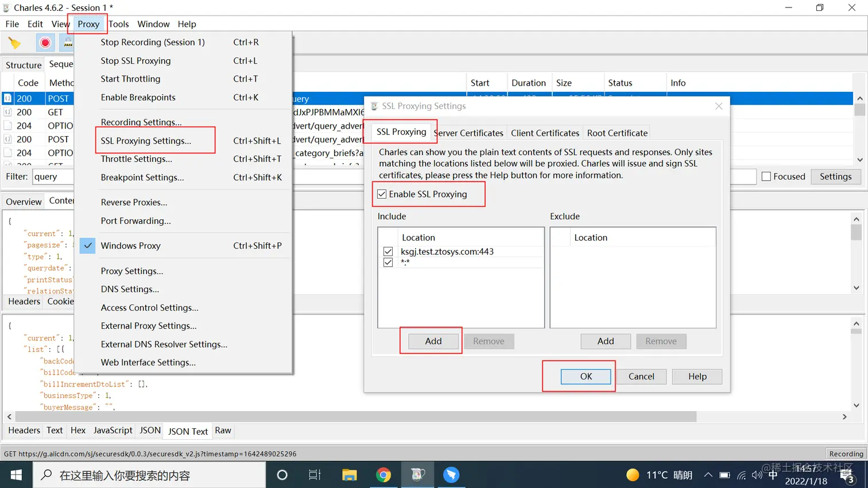The height and width of the screenshot is (488, 868).
Task: Toggle the Focused checkbox
Action: click(x=766, y=176)
